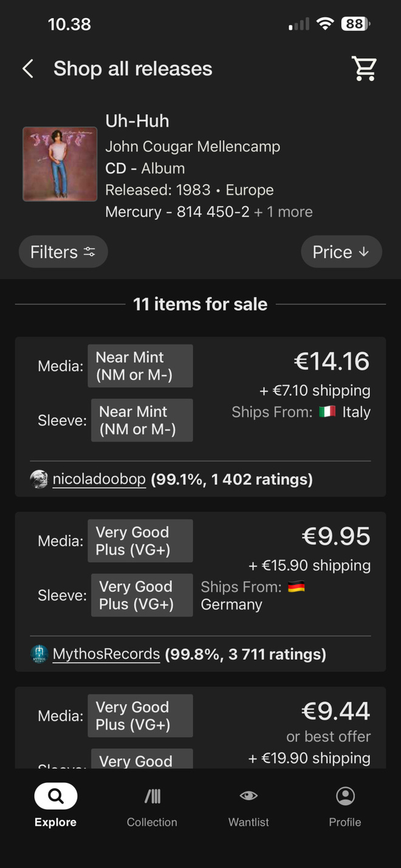View seller MythosRecords' profile
This screenshot has height=868, width=401.
[106, 654]
